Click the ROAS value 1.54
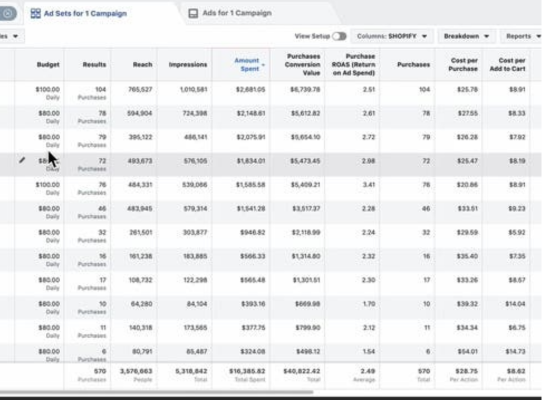 (369, 352)
